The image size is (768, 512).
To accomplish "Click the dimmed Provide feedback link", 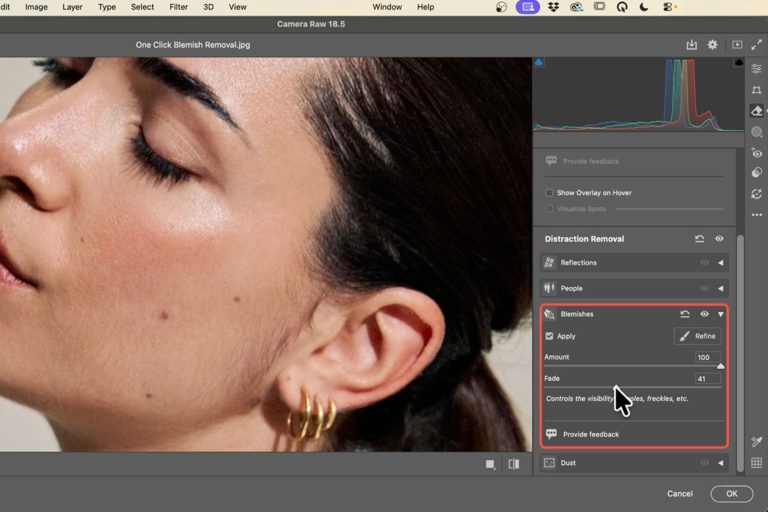I will tap(591, 161).
